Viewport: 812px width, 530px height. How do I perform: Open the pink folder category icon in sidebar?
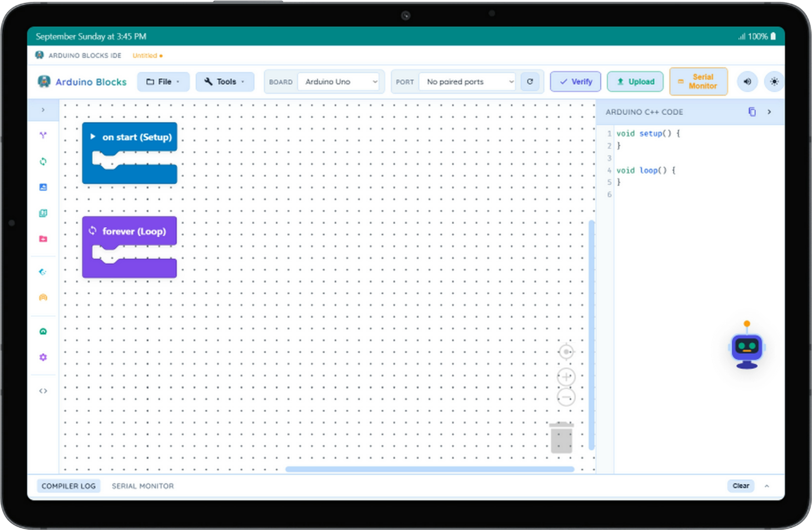(43, 239)
